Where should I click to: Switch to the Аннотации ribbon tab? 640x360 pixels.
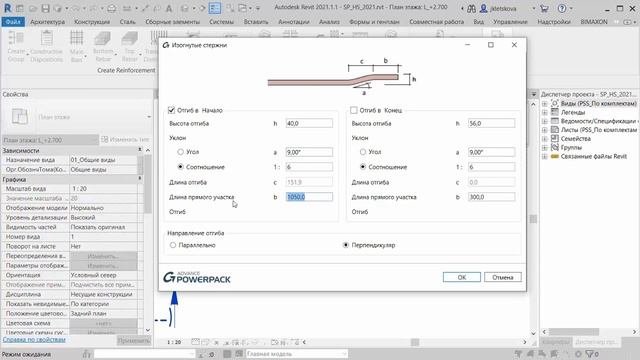pyautogui.click(x=293, y=22)
